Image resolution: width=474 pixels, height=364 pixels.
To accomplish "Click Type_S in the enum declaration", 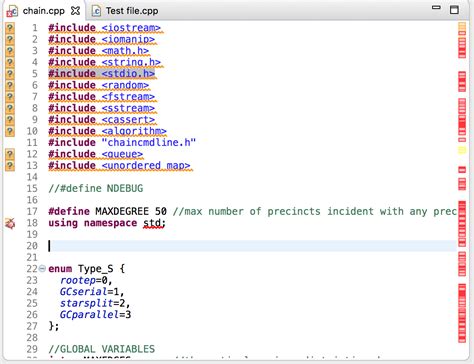I will (x=96, y=269).
